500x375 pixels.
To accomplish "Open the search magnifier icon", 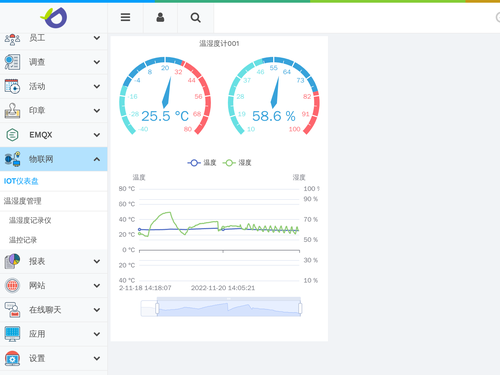I will (195, 18).
